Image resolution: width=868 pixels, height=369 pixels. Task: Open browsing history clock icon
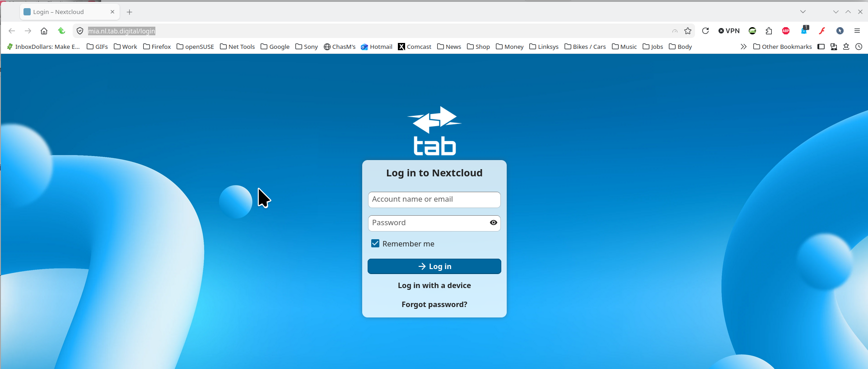pos(859,47)
